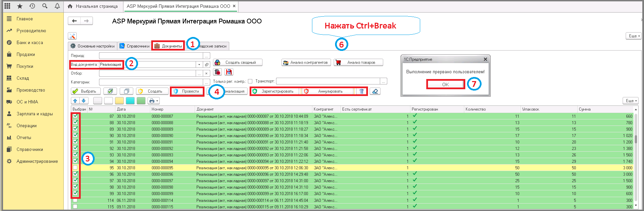Enable the Только рег. контр. checkbox
The image size is (644, 211).
click(x=250, y=81)
